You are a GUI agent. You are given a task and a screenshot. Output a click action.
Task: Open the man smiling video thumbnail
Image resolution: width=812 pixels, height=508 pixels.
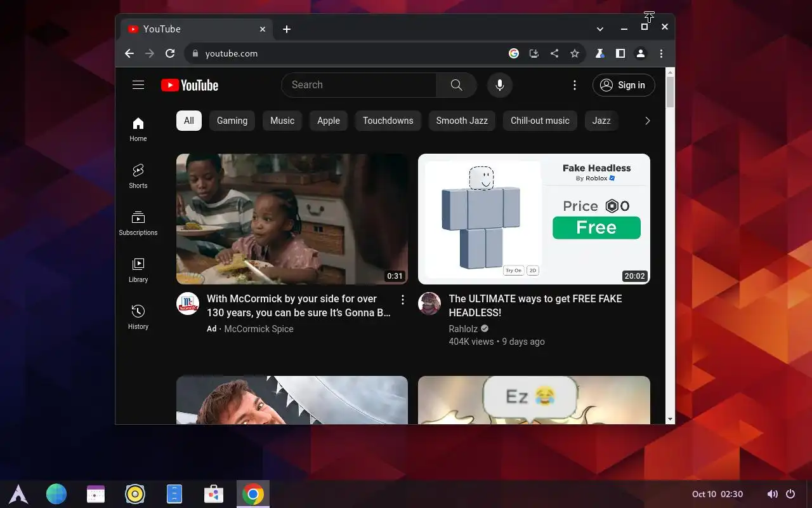click(x=292, y=400)
